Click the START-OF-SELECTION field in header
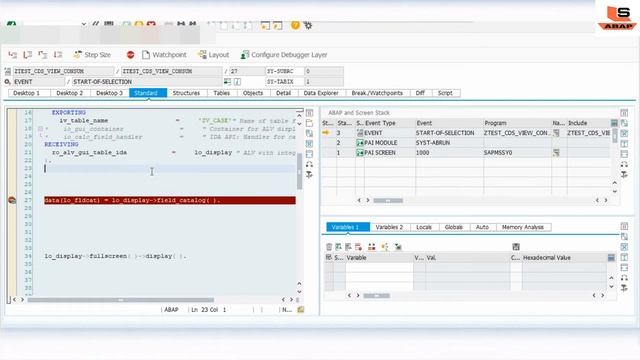The image size is (640, 360). 147,82
